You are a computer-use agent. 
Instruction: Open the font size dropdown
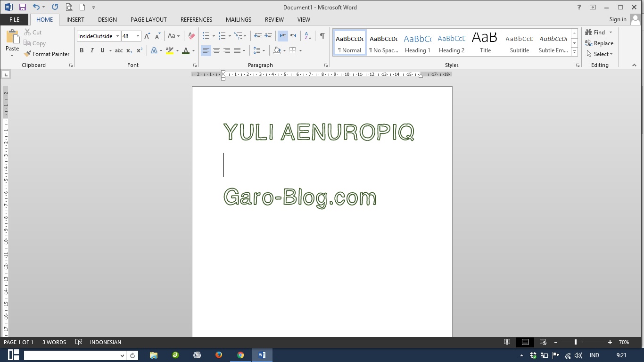[137, 36]
